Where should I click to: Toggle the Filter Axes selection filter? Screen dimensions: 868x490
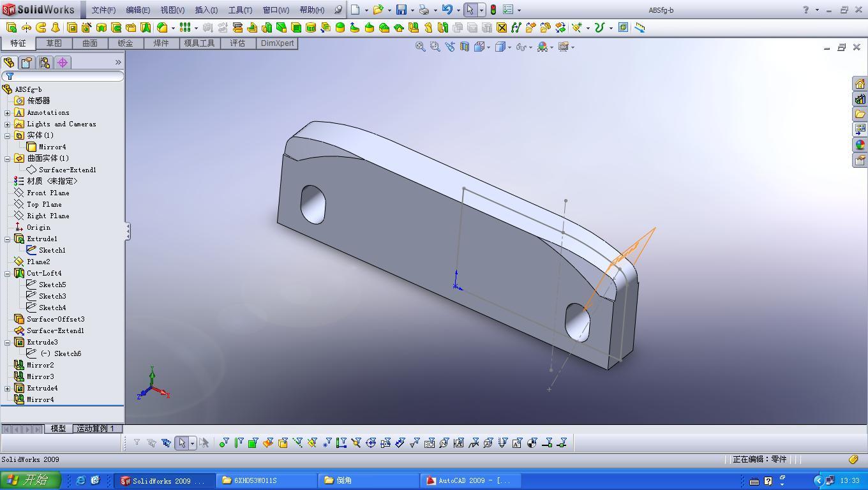pyautogui.click(x=297, y=443)
